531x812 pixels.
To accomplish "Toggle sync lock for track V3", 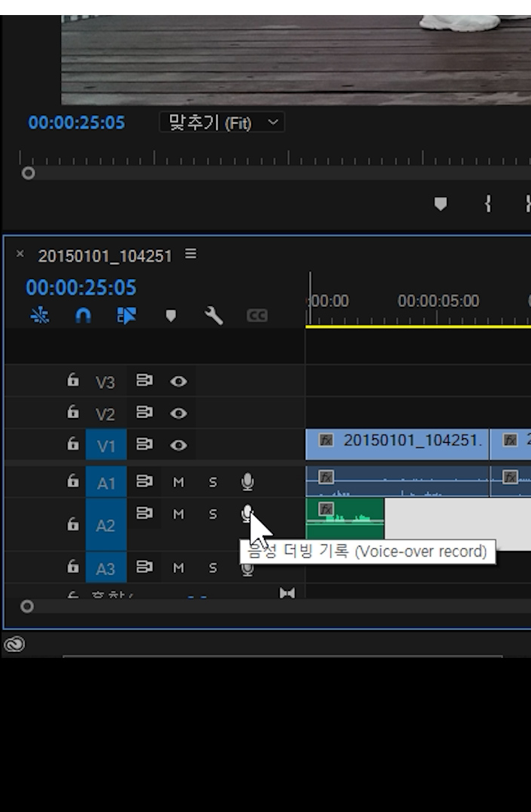I will 144,380.
